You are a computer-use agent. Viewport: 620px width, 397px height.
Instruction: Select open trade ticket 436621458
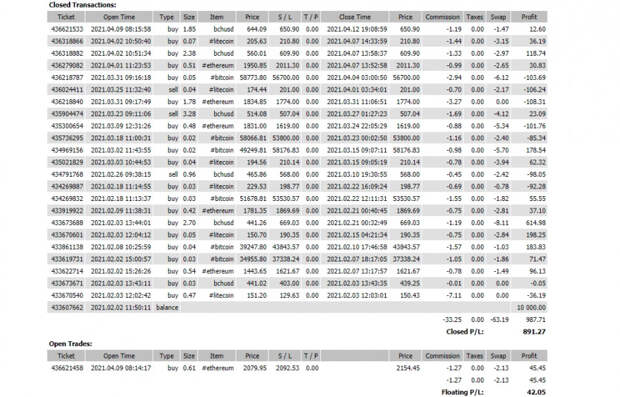coord(297,368)
